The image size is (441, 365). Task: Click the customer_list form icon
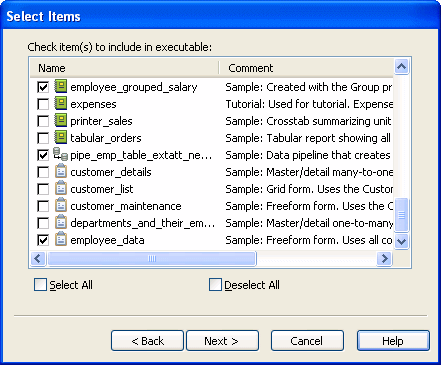click(x=61, y=188)
